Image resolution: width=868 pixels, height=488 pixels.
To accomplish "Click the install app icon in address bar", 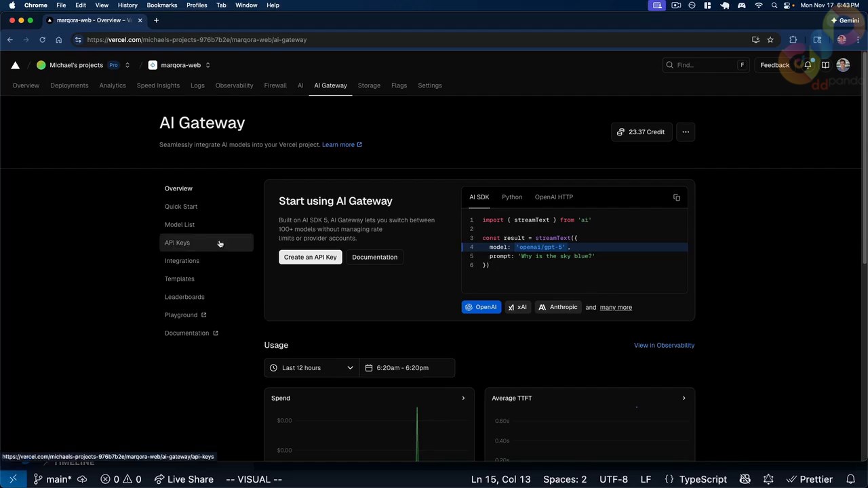I will coord(755,40).
